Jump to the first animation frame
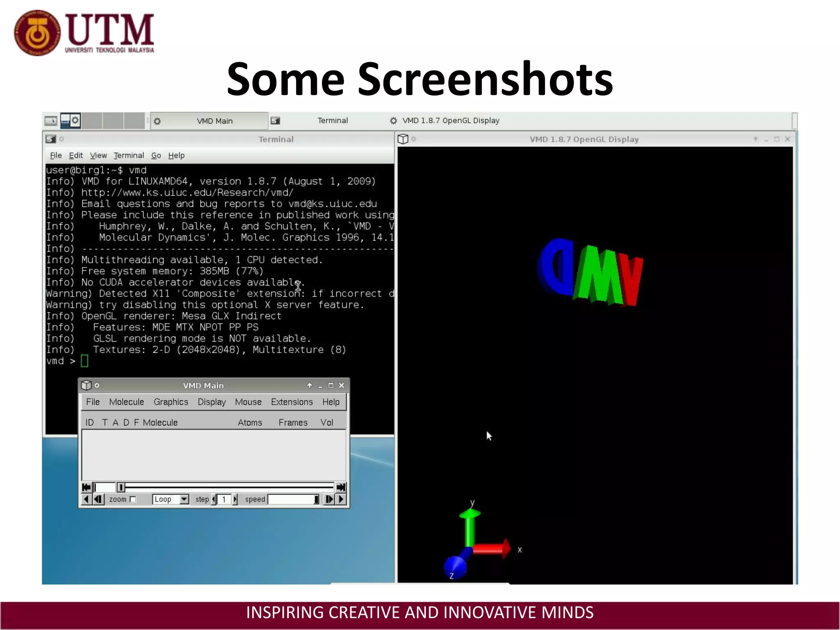This screenshot has height=630, width=840. tap(86, 487)
